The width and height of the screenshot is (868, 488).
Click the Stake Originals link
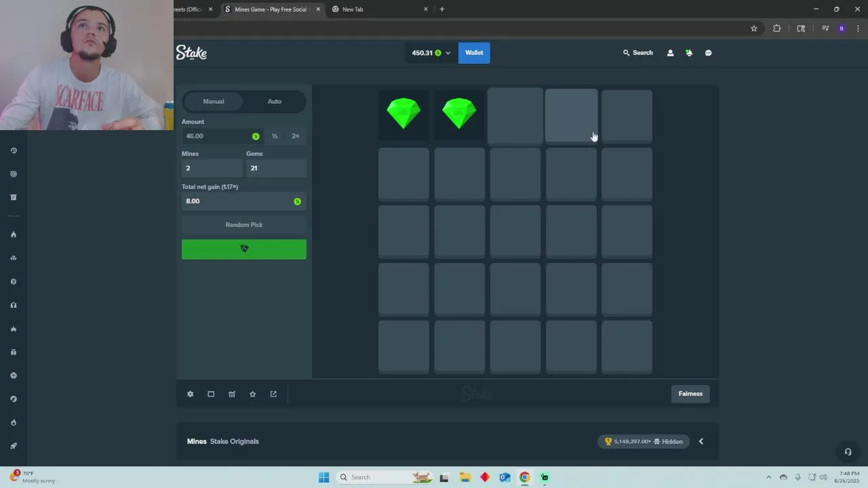point(235,442)
